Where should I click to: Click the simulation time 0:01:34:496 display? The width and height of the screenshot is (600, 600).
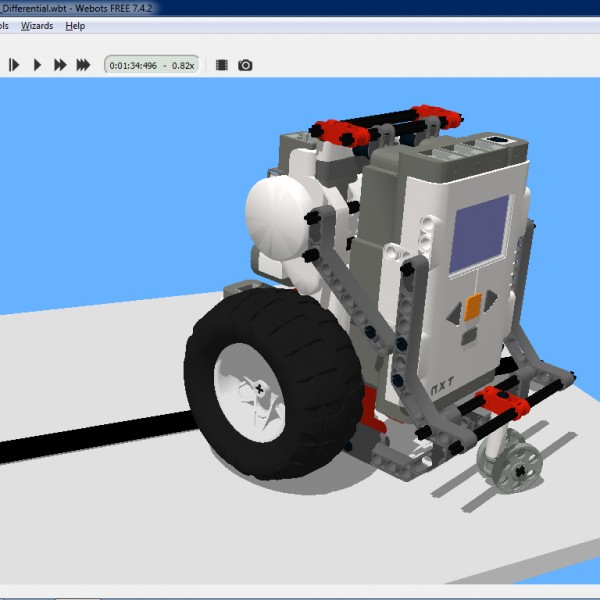(x=152, y=65)
